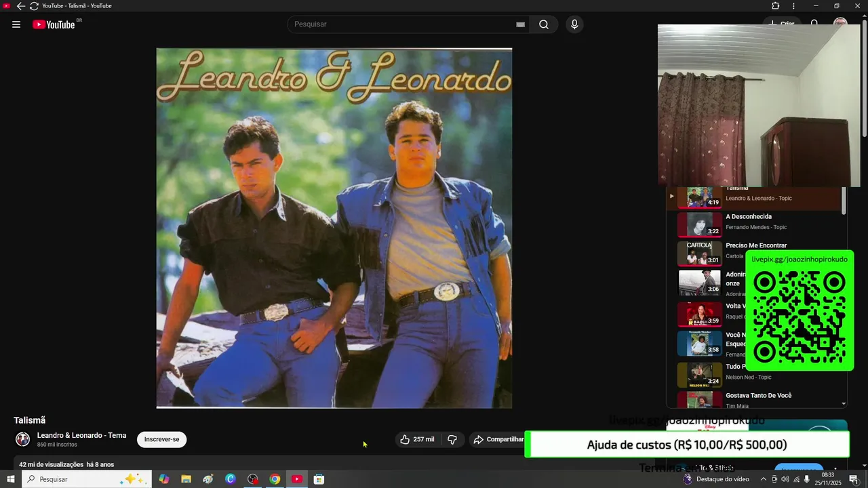The height and width of the screenshot is (488, 868).
Task: Click the 860 mil inscritos text
Action: [57, 445]
